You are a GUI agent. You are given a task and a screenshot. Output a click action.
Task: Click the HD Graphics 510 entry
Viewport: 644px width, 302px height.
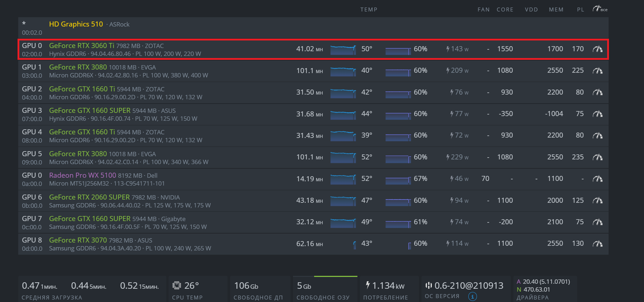76,24
